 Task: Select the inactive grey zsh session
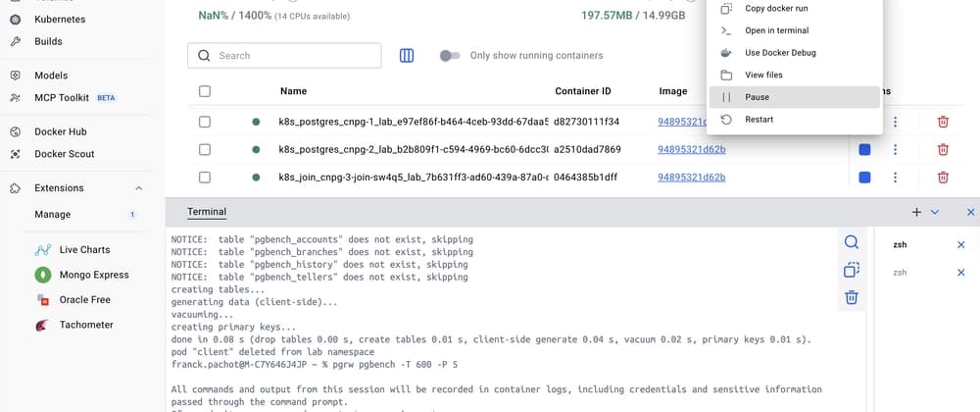click(x=900, y=273)
